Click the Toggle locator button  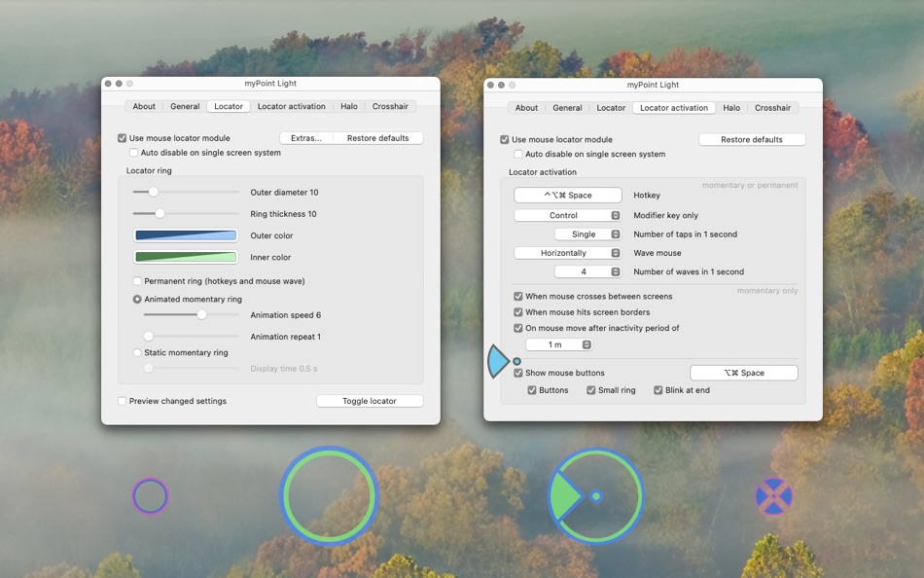coord(370,401)
